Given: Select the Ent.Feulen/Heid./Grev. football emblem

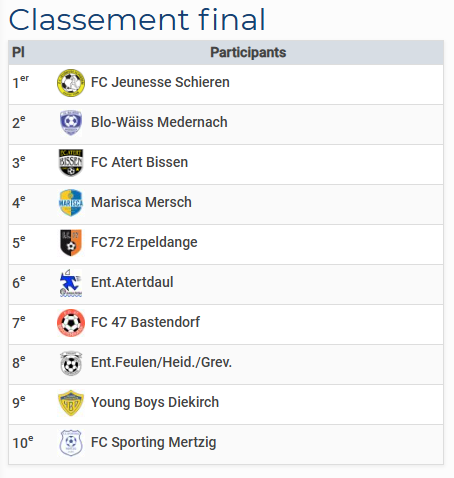Looking at the screenshot, I should (71, 363).
